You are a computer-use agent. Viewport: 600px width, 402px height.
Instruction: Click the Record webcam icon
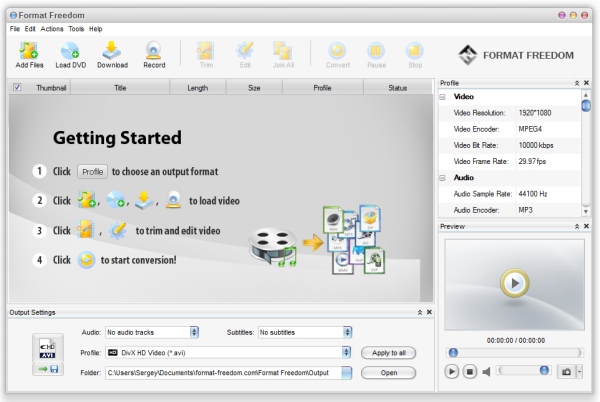(154, 50)
